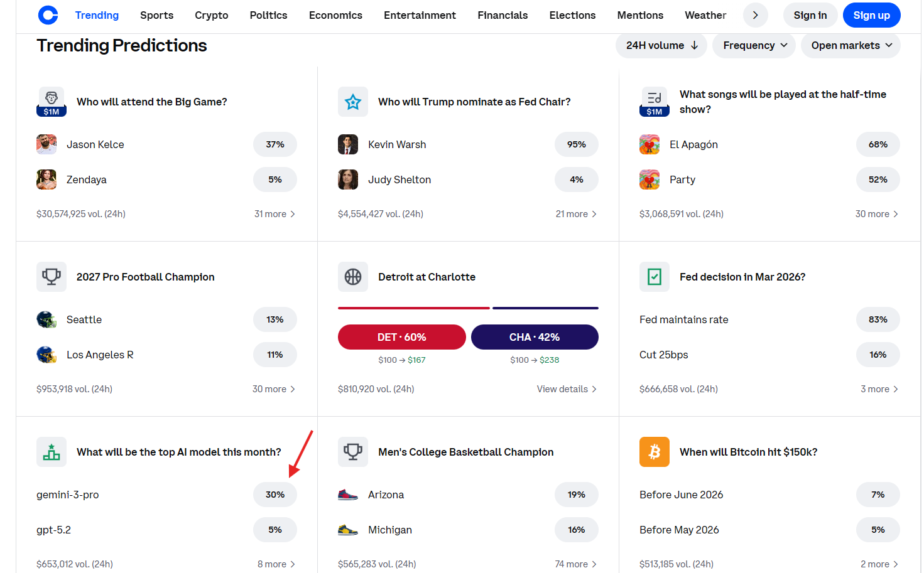Click the blue site logo icon

[x=48, y=15]
